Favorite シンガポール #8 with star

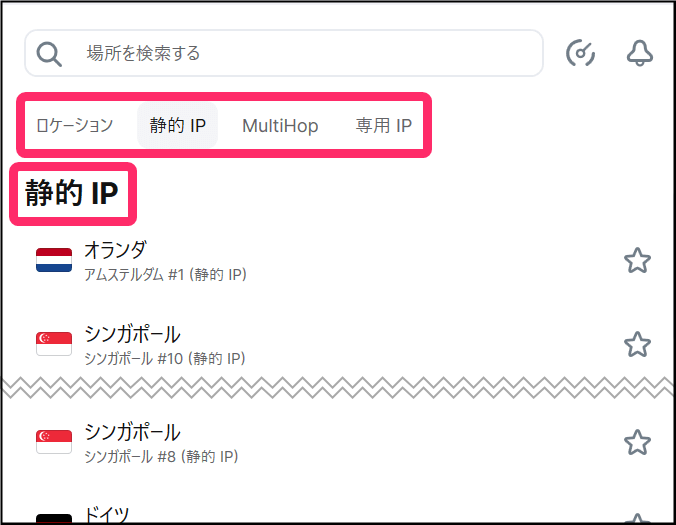pyautogui.click(x=637, y=442)
